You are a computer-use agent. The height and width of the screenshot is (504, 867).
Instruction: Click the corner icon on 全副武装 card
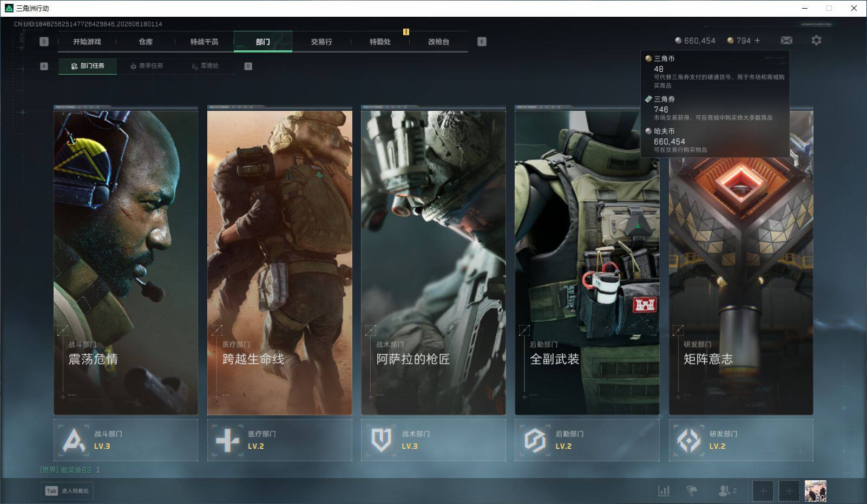click(x=524, y=330)
